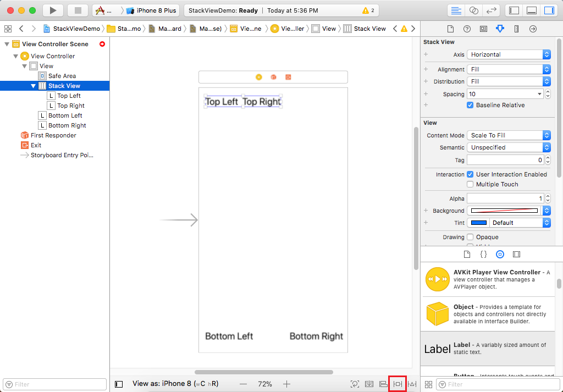Image resolution: width=563 pixels, height=392 pixels.
Task: Click the red error arrow in outline
Action: tap(102, 44)
